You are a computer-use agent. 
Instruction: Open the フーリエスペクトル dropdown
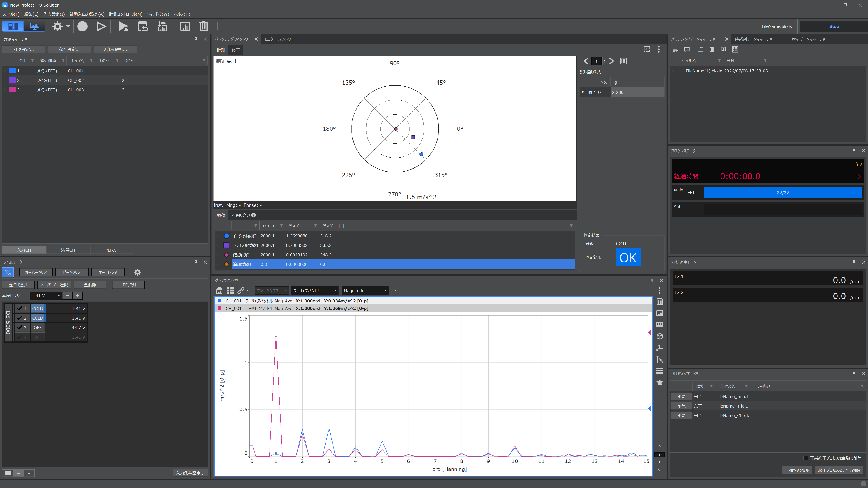point(315,291)
